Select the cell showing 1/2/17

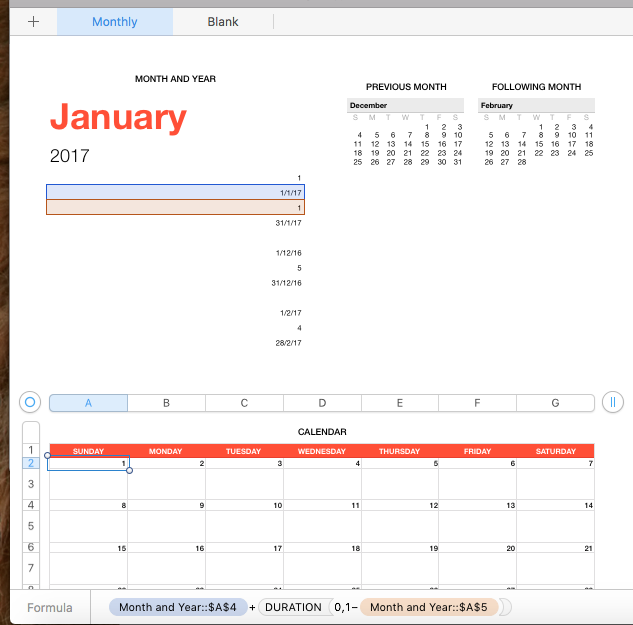click(x=175, y=312)
